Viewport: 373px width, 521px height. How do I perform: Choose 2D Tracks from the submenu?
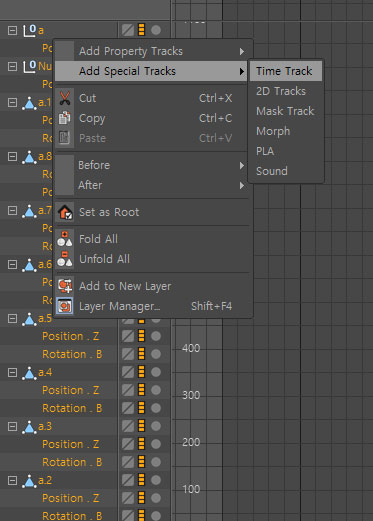[x=286, y=91]
